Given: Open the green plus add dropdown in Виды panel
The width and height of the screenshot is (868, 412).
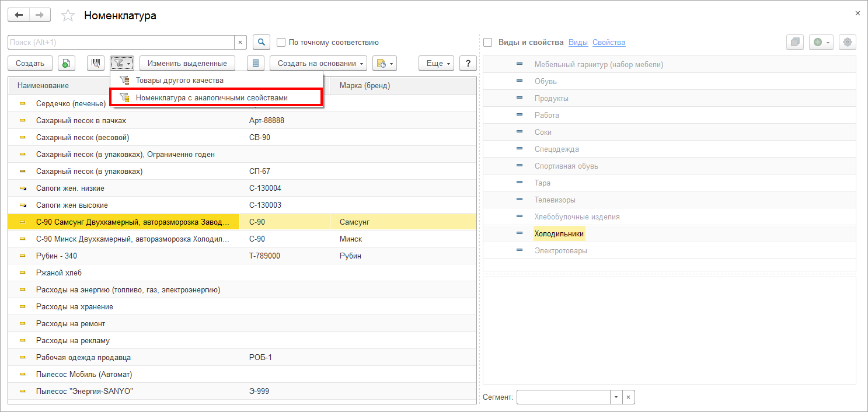Looking at the screenshot, I should pos(821,42).
